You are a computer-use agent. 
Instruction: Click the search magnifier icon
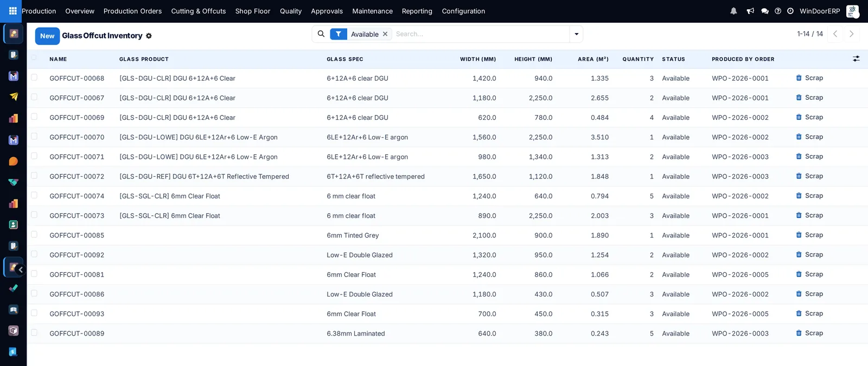[x=321, y=34]
